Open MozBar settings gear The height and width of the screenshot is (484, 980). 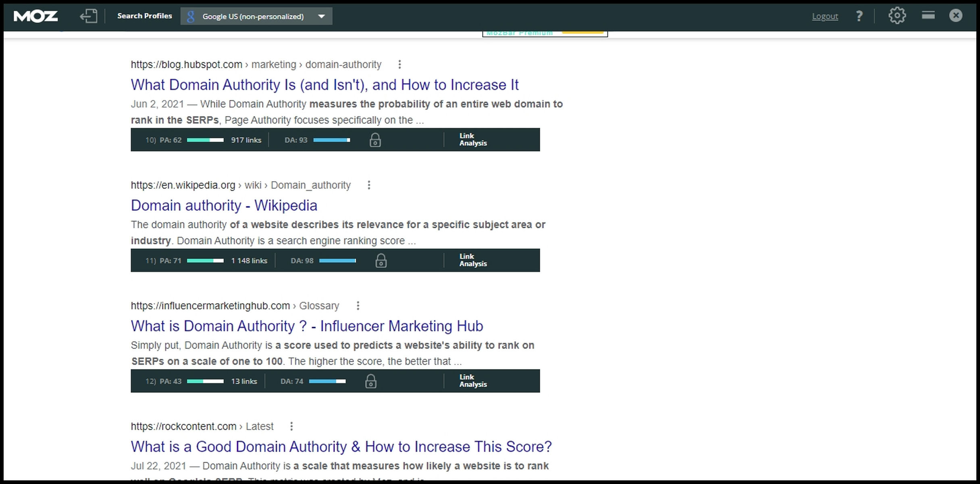click(x=897, y=16)
